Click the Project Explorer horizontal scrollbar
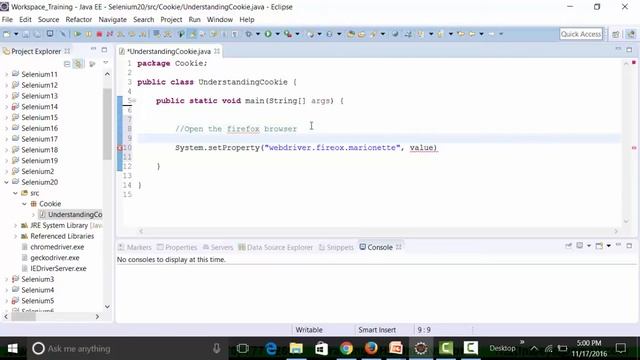The image size is (640, 360). click(x=23, y=317)
